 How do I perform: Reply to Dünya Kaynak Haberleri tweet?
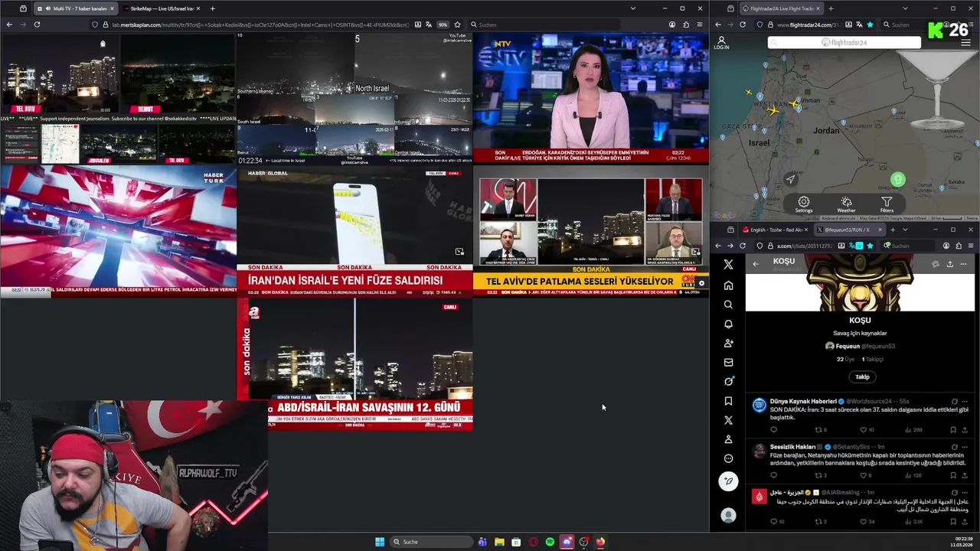773,430
